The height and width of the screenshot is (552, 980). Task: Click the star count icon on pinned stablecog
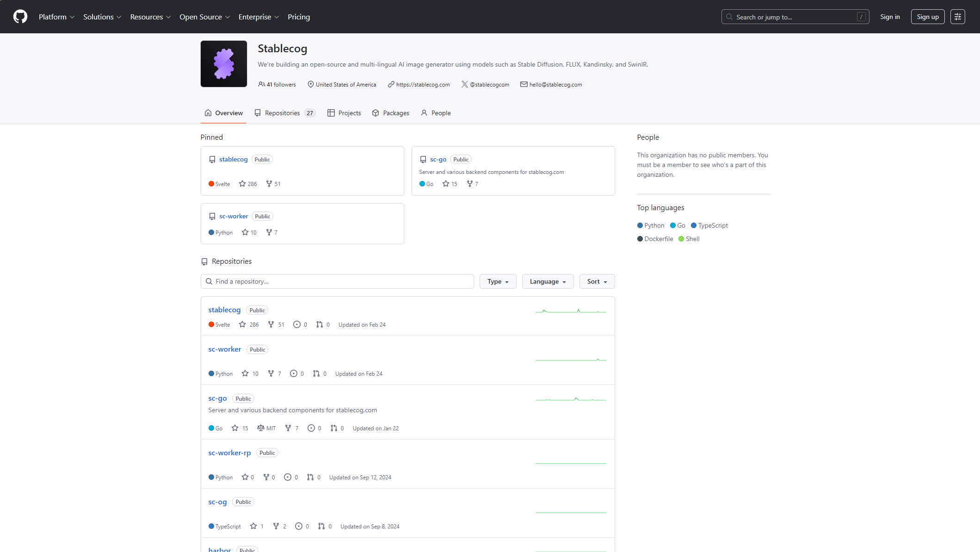click(242, 184)
